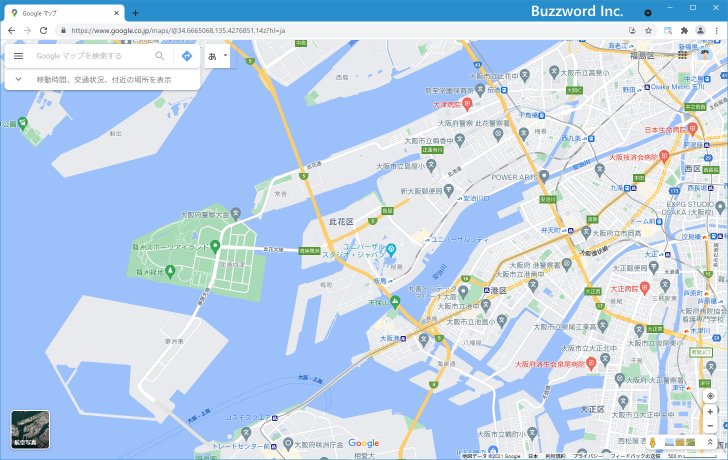The width and height of the screenshot is (728, 460).
Task: Click the 舞洲スポーツアイランド green pin
Action: (214, 246)
